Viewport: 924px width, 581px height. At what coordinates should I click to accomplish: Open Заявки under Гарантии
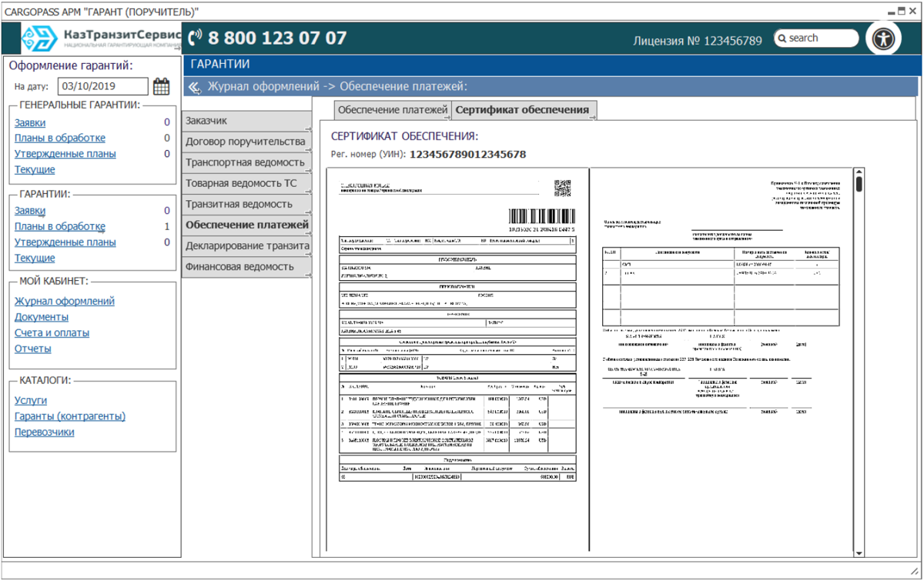tap(30, 211)
